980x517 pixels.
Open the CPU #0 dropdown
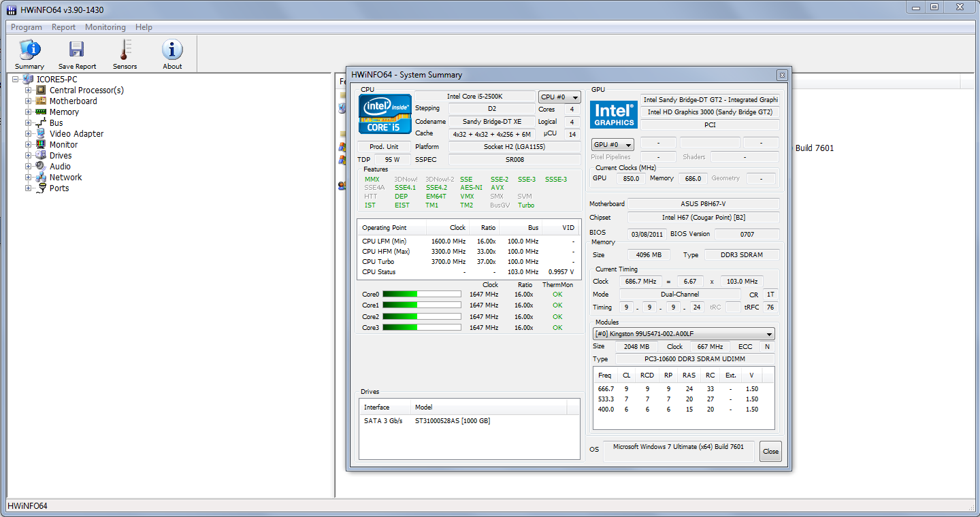(x=559, y=97)
